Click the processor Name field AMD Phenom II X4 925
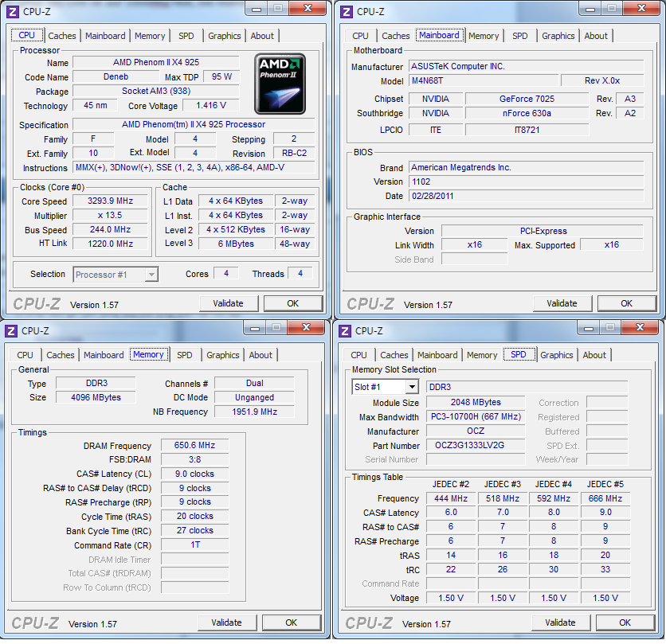Image resolution: width=666 pixels, height=644 pixels. pyautogui.click(x=156, y=62)
